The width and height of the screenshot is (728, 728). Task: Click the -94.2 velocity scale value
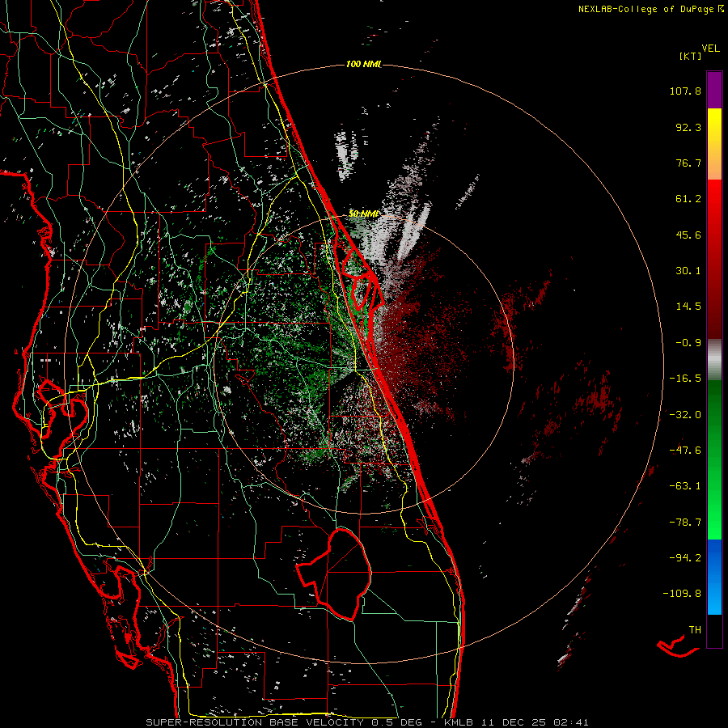pyautogui.click(x=685, y=558)
